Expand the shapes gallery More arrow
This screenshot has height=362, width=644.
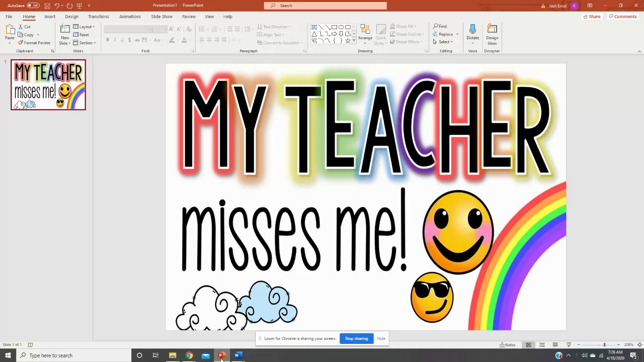354,40
